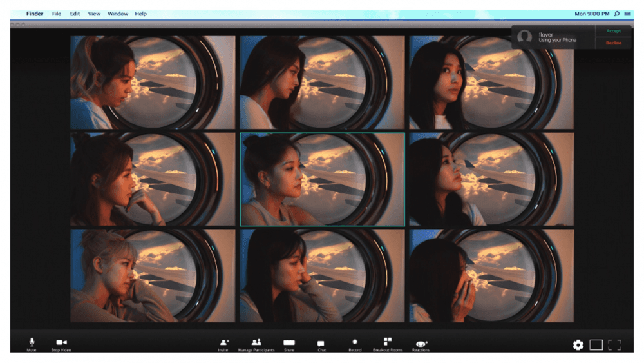The width and height of the screenshot is (644, 363).
Task: Start screen Share
Action: tap(289, 344)
